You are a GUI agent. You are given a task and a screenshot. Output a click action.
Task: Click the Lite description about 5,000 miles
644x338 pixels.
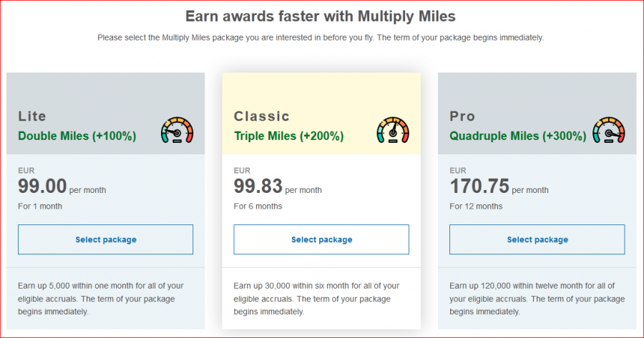click(x=100, y=299)
